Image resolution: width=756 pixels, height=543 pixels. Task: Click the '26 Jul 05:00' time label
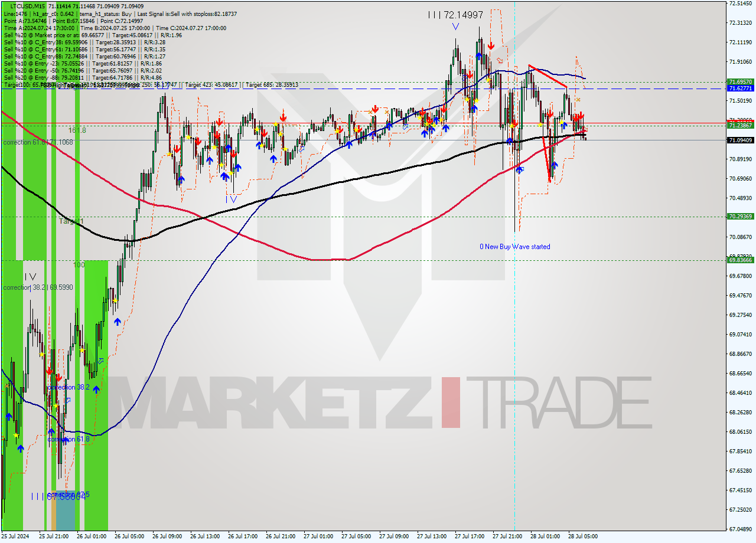coord(129,537)
